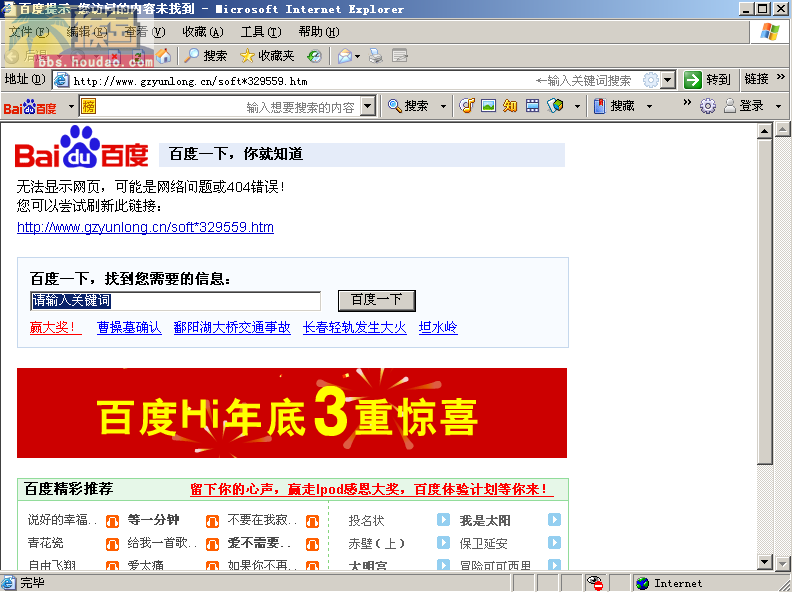Expand the Baidu logo dropdown arrow
The height and width of the screenshot is (592, 792).
(71, 107)
